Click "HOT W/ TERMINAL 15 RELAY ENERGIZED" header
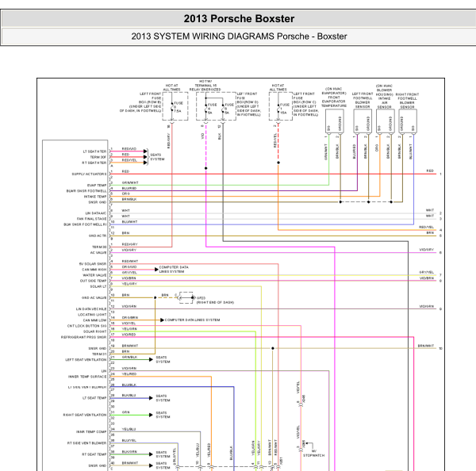 (x=205, y=86)
